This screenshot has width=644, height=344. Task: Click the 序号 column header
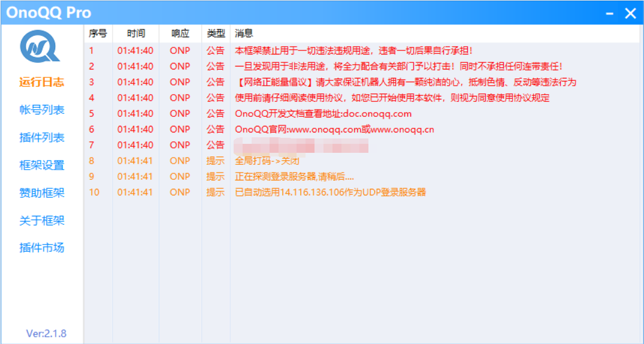[x=98, y=34]
